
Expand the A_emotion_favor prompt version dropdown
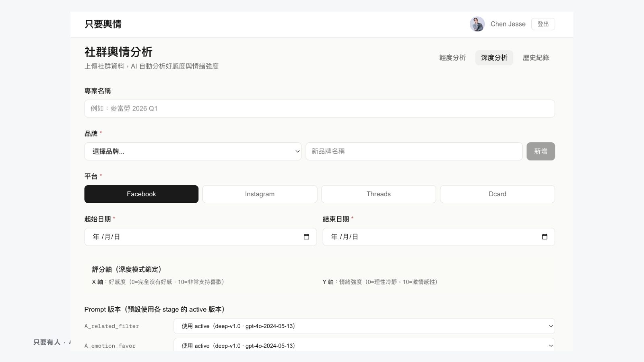pyautogui.click(x=364, y=346)
